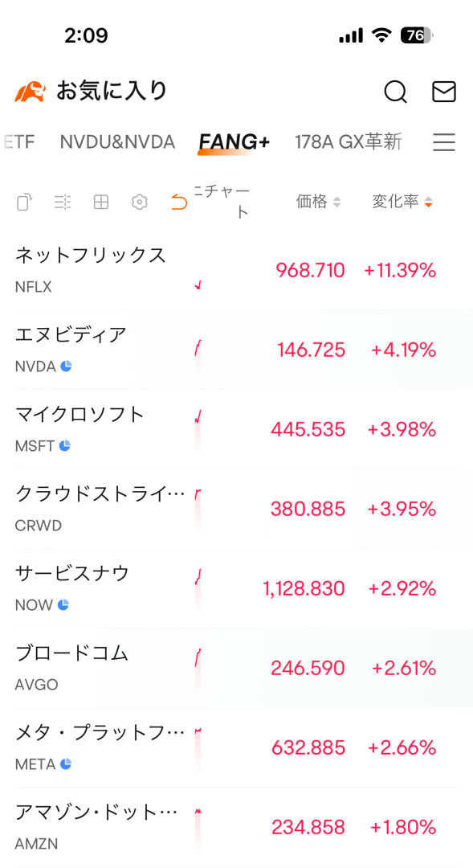The image size is (473, 868).
Task: Open ネットフリックス NFLX stock row
Action: (x=236, y=270)
